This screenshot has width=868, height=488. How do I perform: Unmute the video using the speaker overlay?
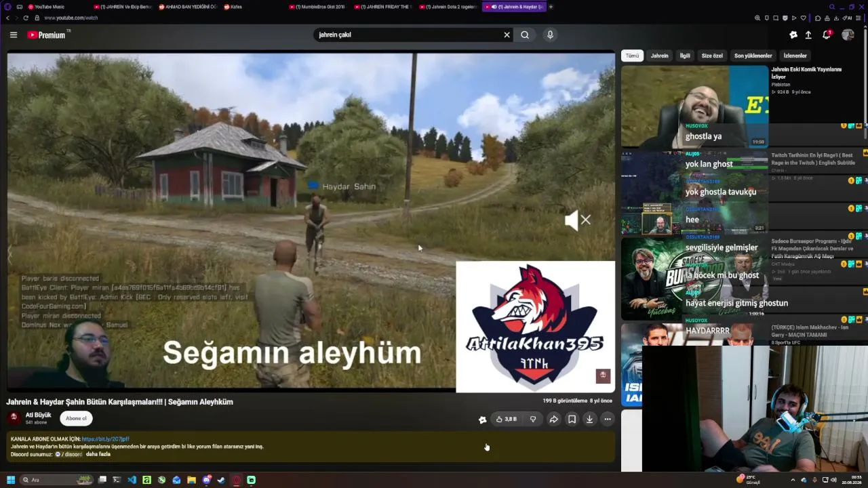coord(578,220)
